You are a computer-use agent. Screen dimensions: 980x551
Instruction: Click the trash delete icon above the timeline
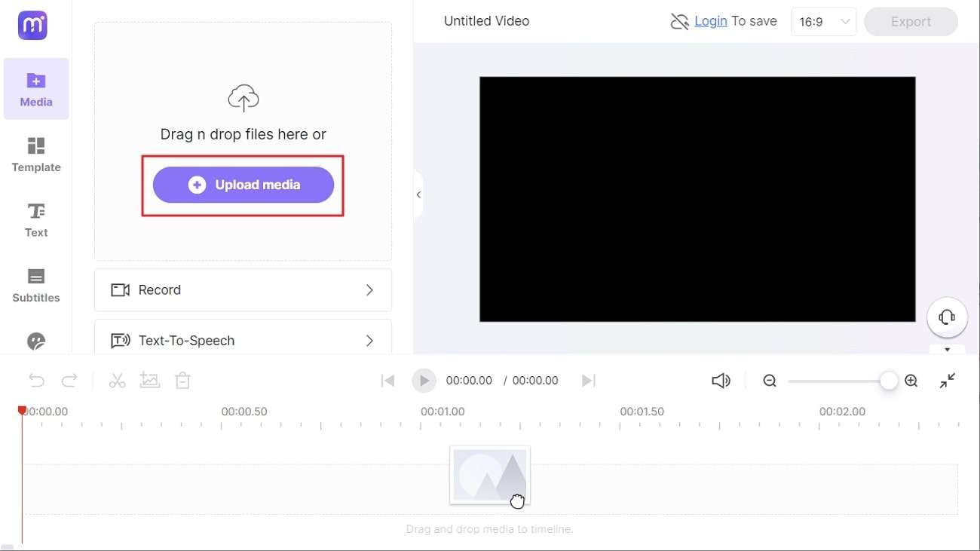182,380
